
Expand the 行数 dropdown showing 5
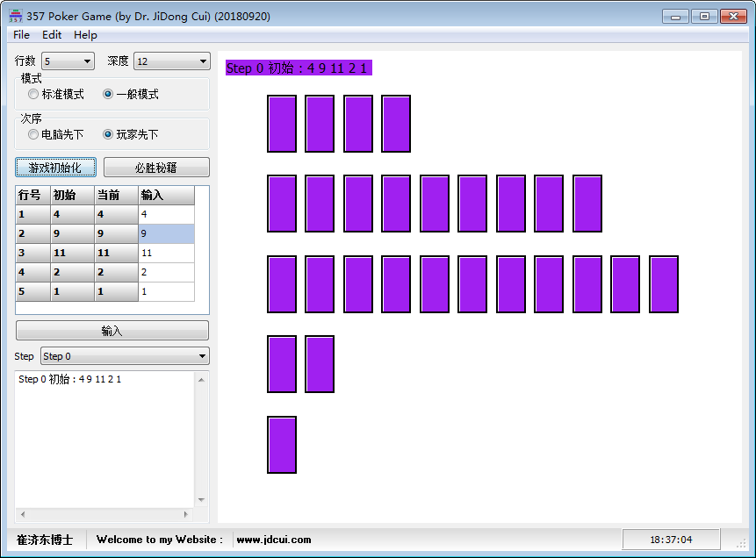[x=68, y=61]
